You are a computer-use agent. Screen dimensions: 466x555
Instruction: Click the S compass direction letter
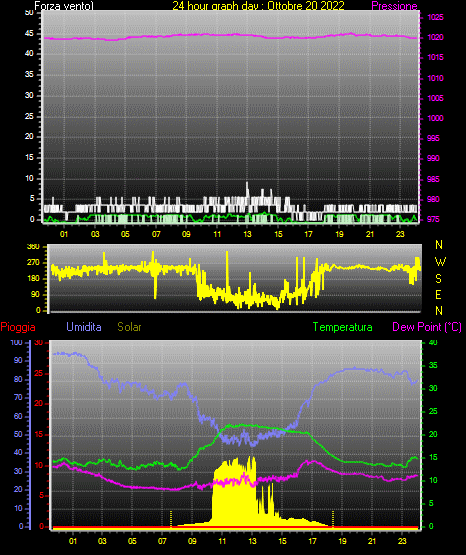click(x=438, y=279)
